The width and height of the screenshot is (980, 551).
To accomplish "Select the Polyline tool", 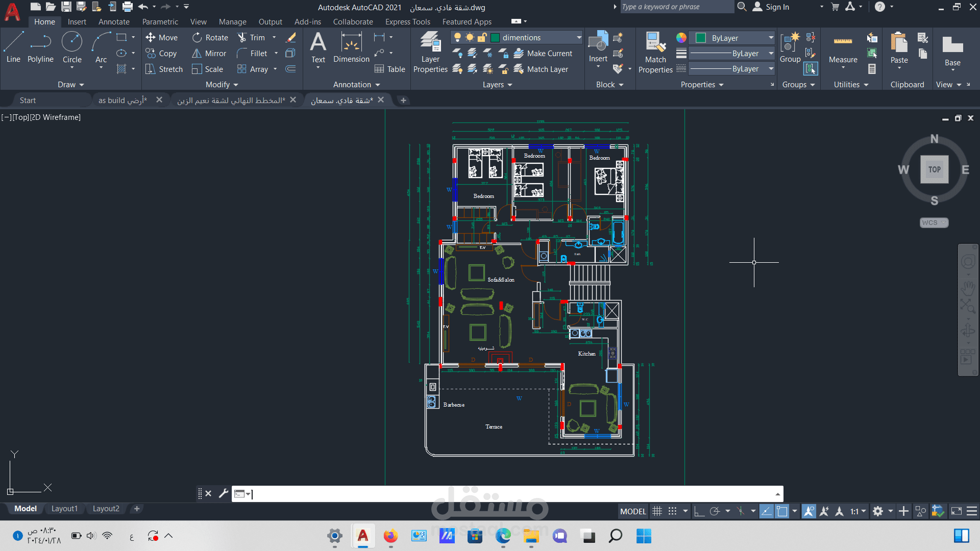I will pyautogui.click(x=40, y=47).
